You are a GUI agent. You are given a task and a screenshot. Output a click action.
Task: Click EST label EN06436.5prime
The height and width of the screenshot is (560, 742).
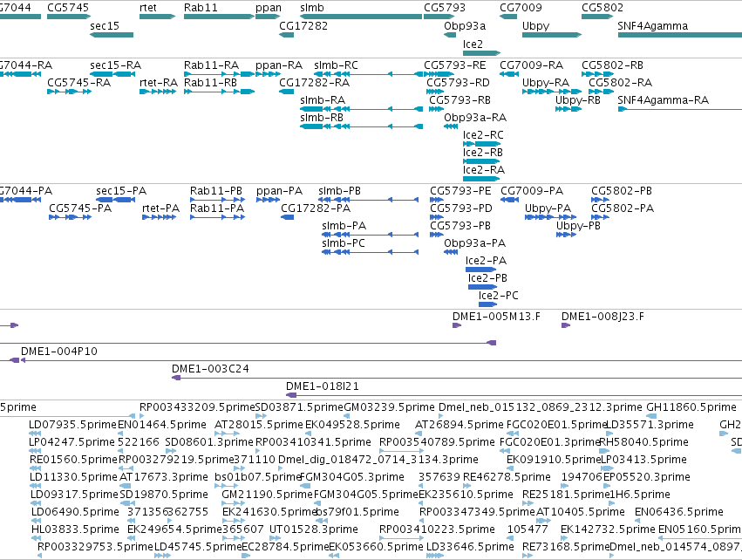pos(679,512)
